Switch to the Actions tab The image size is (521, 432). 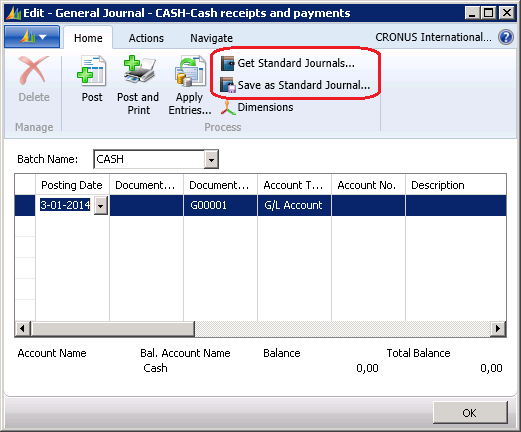click(x=146, y=38)
